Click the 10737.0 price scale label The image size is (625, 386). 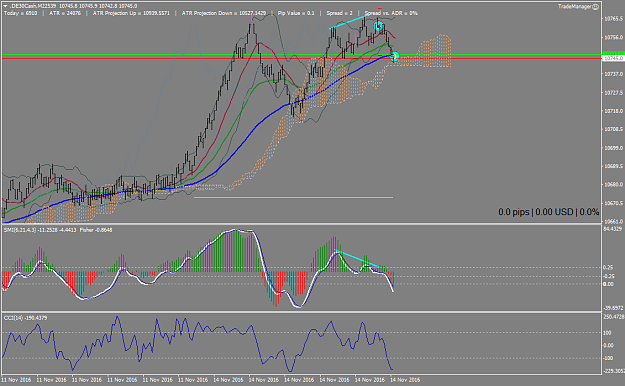tap(613, 74)
